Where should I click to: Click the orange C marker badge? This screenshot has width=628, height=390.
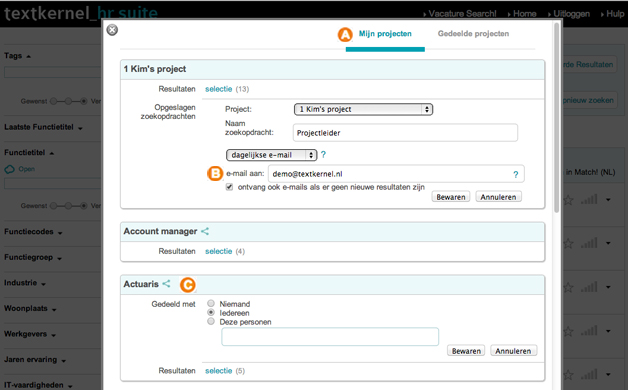(187, 285)
